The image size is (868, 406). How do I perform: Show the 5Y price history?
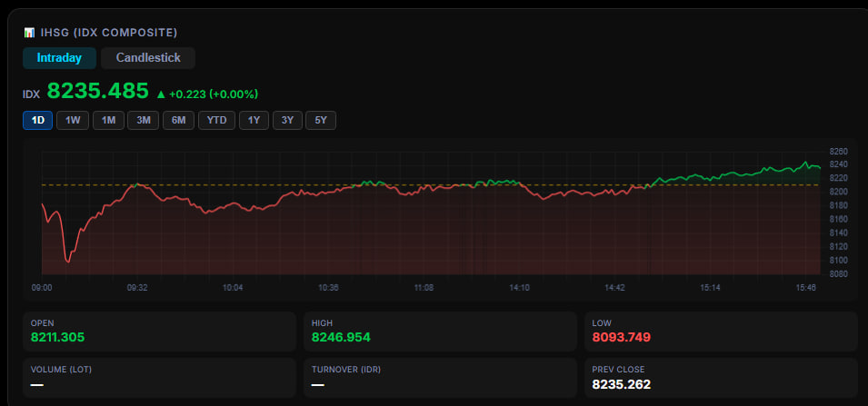(x=321, y=120)
